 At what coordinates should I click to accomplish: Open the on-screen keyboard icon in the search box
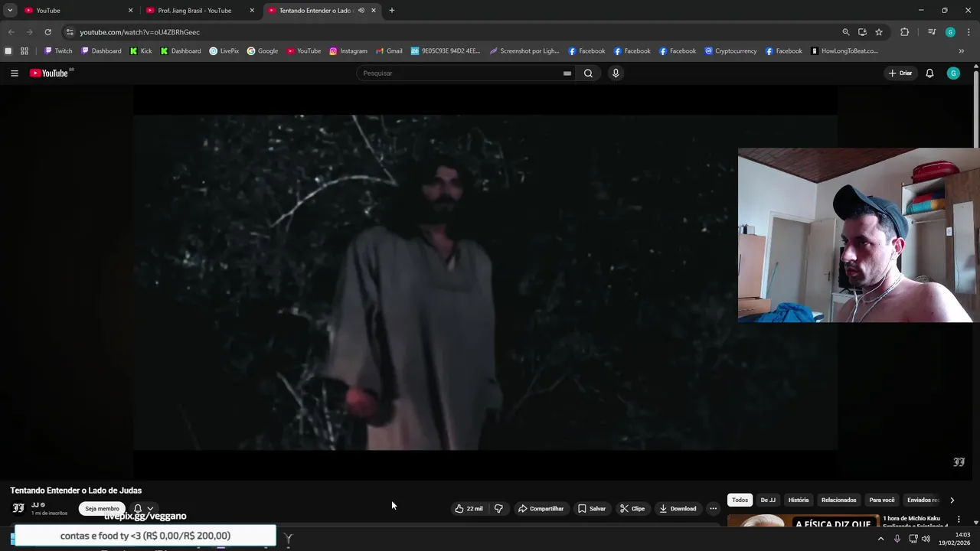[567, 73]
